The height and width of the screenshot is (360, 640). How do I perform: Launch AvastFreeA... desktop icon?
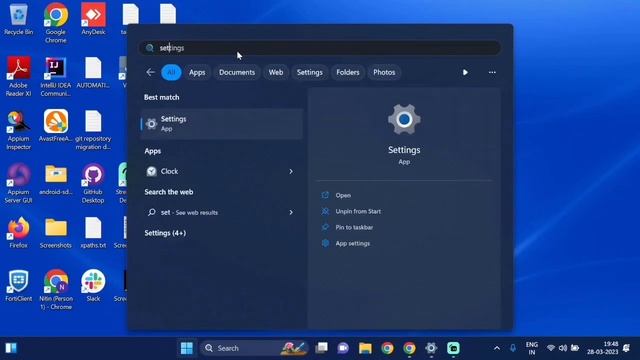tap(56, 126)
